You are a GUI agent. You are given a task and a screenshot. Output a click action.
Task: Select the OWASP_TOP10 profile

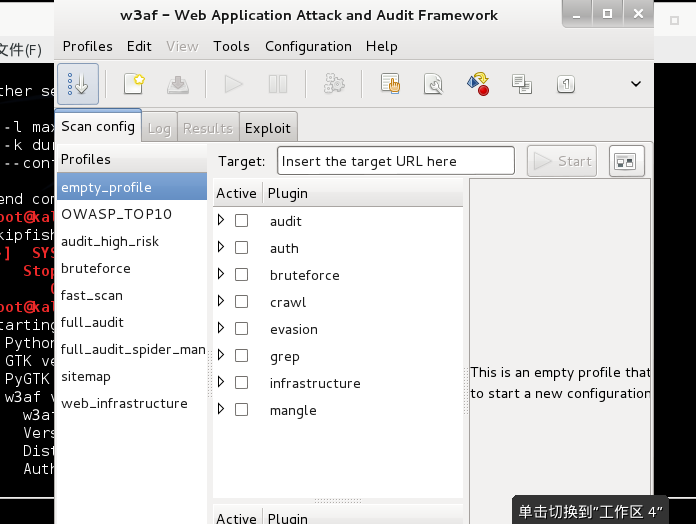[x=132, y=214]
